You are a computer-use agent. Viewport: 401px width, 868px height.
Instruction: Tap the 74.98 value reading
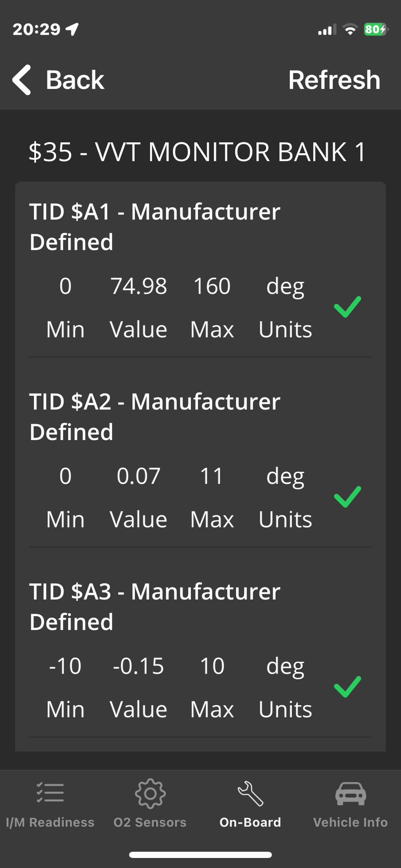coord(138,286)
